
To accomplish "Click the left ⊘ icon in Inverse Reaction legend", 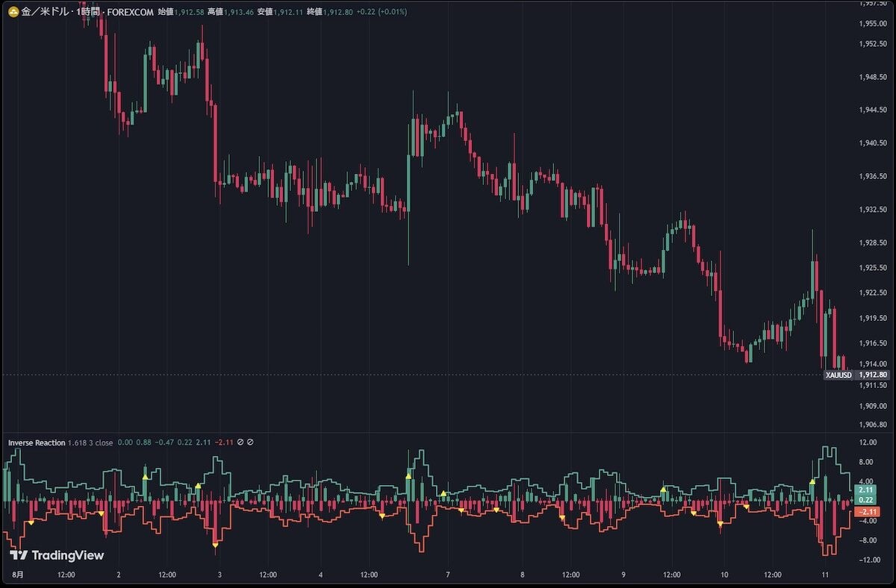I will point(240,442).
